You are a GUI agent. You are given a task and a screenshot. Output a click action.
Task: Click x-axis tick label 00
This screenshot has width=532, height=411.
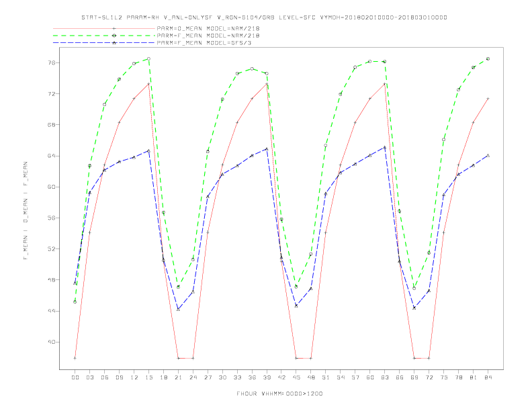[x=75, y=377]
